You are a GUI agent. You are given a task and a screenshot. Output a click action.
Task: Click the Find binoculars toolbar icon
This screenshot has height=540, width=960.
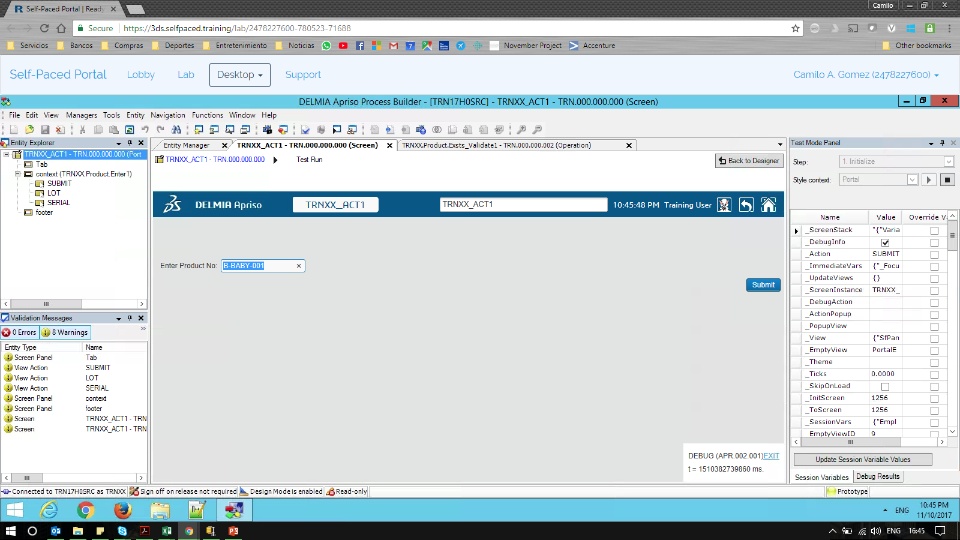(x=176, y=130)
